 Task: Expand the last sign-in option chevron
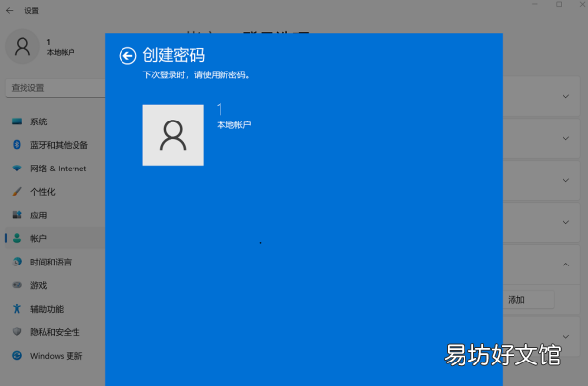[565, 337]
